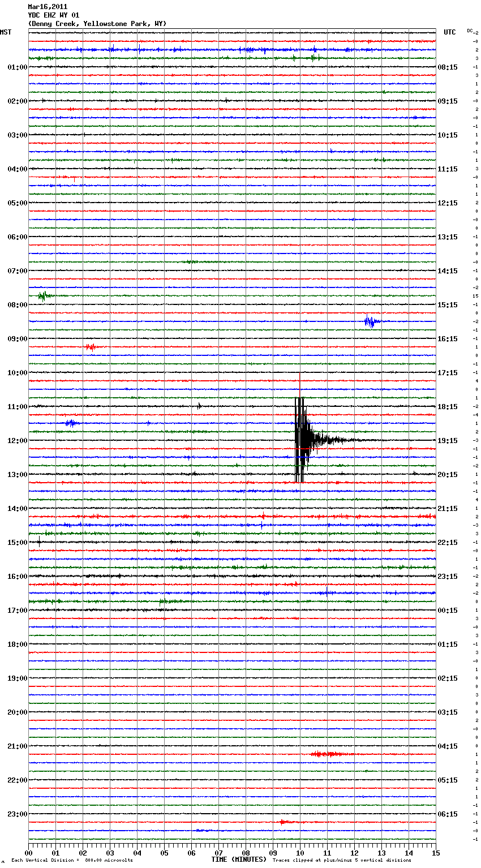Click the 09:15 UTC time label
The width and height of the screenshot is (481, 868).
click(448, 101)
